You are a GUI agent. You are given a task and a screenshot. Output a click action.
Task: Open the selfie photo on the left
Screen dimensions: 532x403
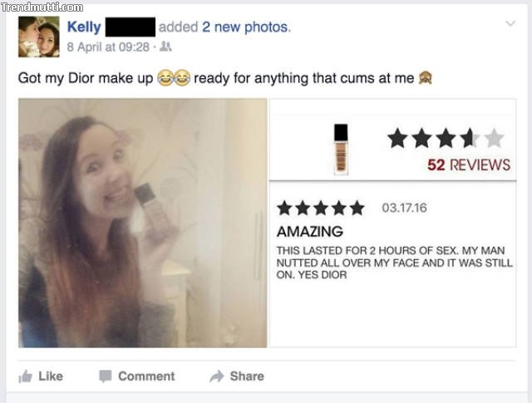click(143, 223)
